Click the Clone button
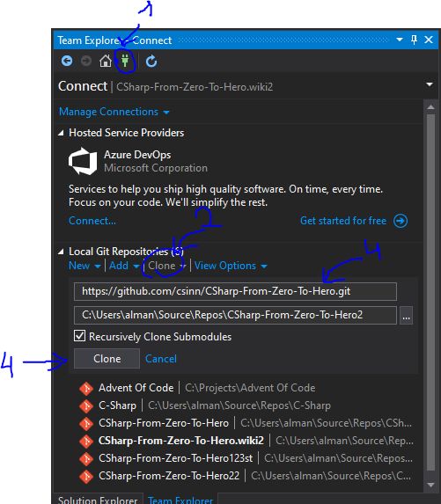Image resolution: width=441 pixels, height=504 pixels. 107,359
